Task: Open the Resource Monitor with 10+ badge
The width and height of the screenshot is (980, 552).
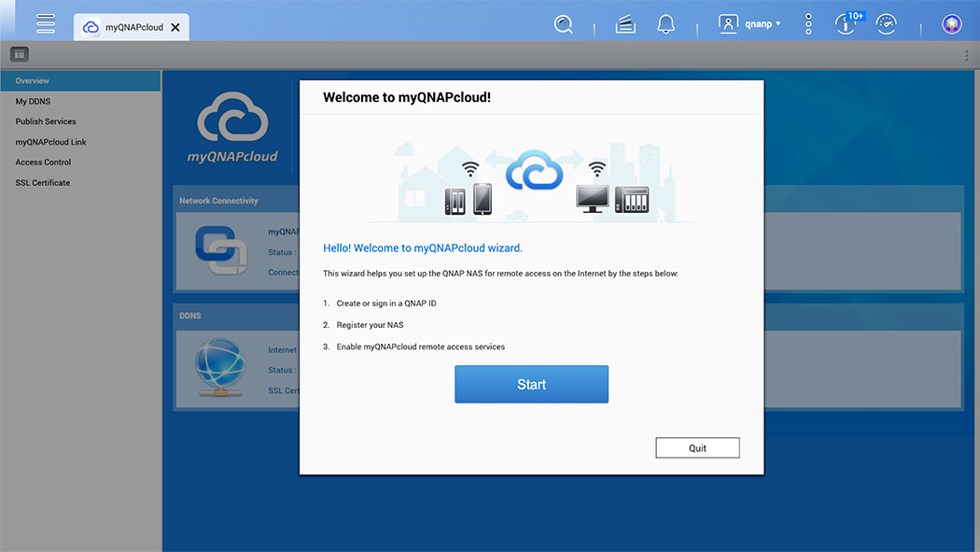Action: coord(845,24)
